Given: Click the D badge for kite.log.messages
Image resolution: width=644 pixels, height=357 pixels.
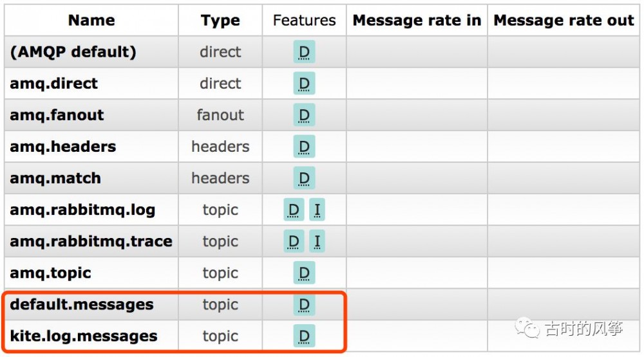Looking at the screenshot, I should pos(304,336).
